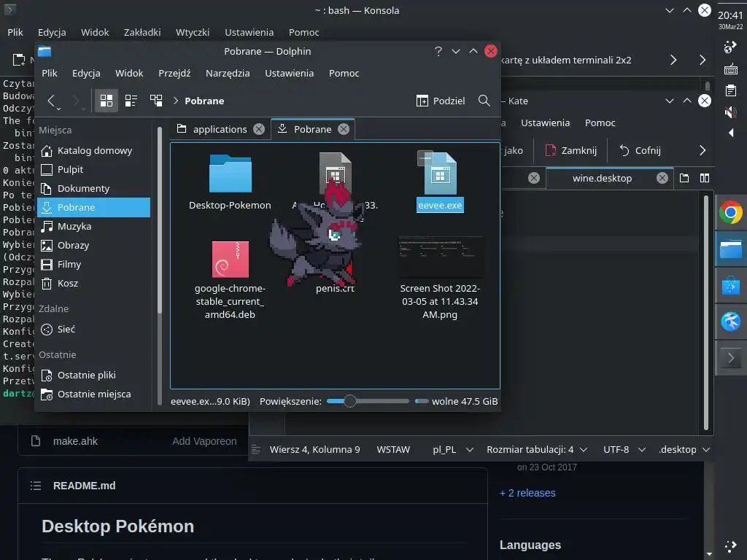Launch Google Chrome from the side panel
The image size is (747, 560).
pyautogui.click(x=731, y=212)
